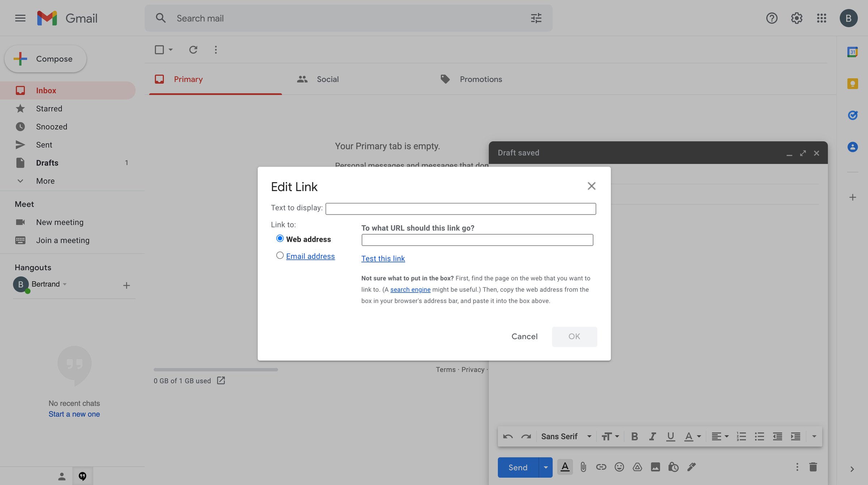Insert files using Drive
This screenshot has height=485, width=868.
pyautogui.click(x=637, y=467)
